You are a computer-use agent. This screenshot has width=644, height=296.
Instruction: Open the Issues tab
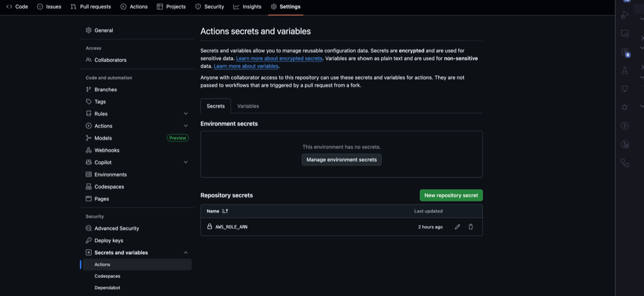[49, 6]
